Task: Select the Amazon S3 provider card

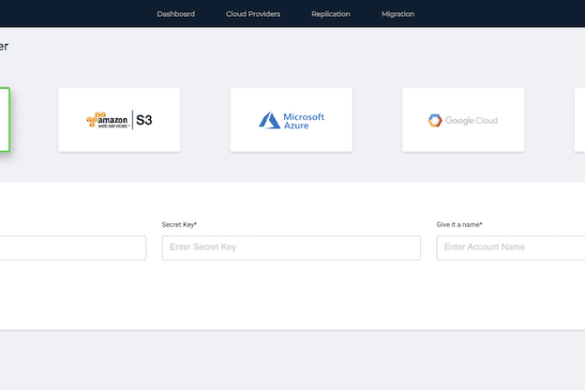Action: [119, 120]
